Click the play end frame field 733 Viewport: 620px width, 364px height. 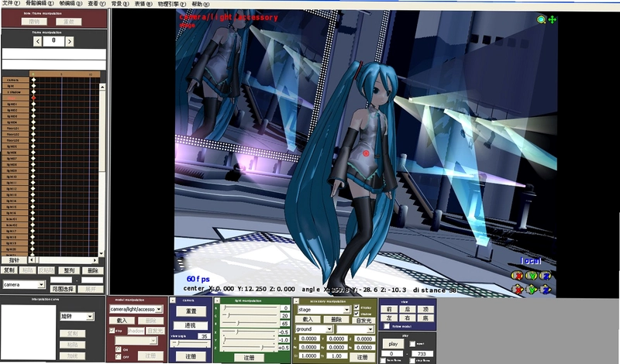(x=422, y=354)
